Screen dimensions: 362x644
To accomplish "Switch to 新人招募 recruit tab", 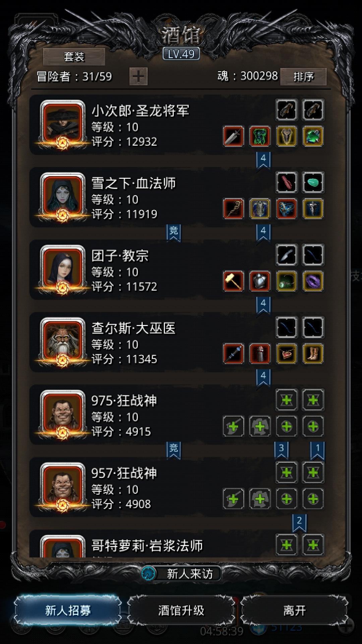I will point(68,610).
